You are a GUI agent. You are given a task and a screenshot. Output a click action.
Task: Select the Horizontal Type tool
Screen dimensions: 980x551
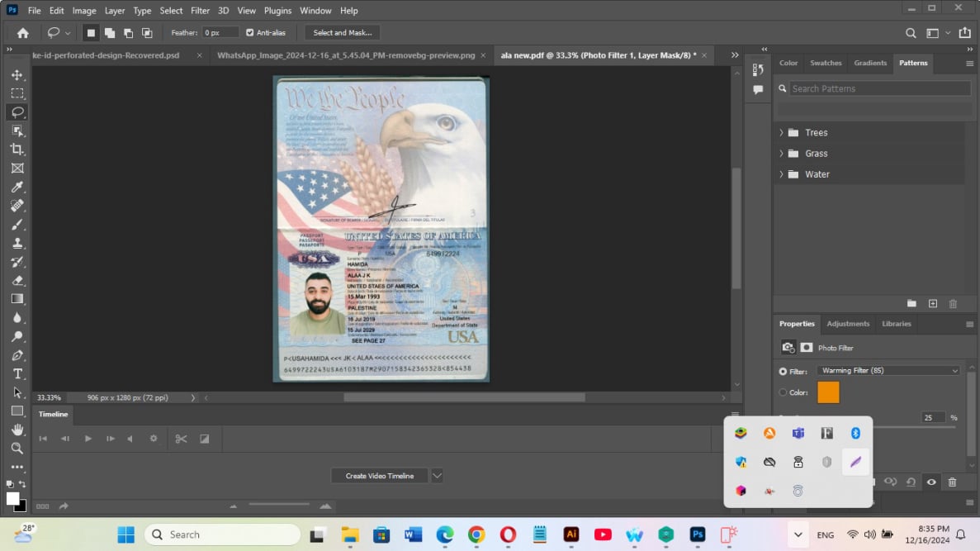tap(17, 374)
